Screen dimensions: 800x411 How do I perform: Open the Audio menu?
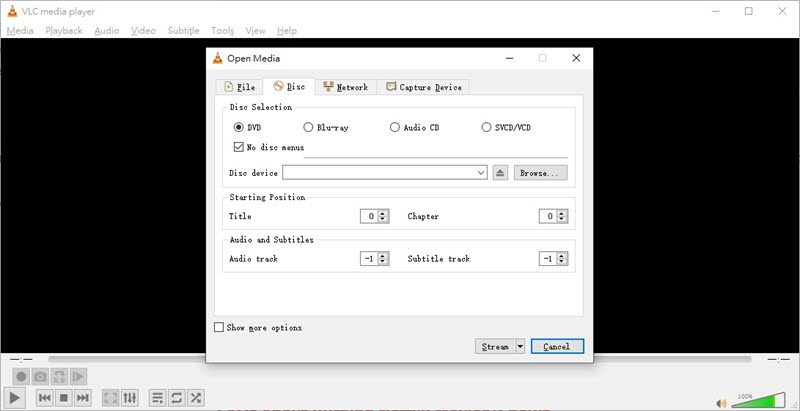(107, 31)
